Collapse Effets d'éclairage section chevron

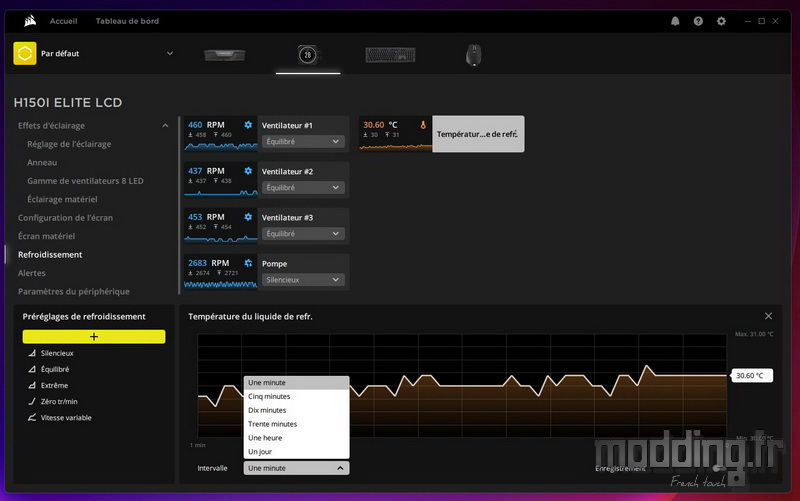165,126
